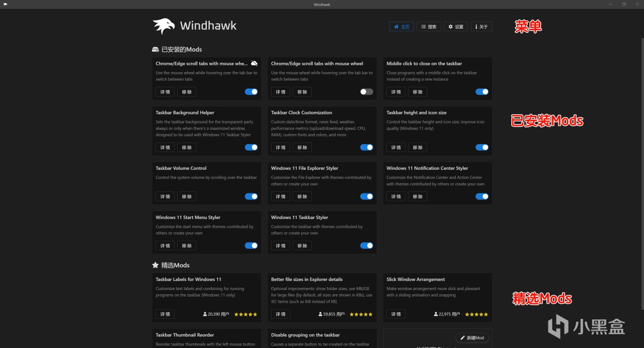Enable the second Chrome/Edge scroll tabs mod
The width and height of the screenshot is (644, 348).
(367, 92)
